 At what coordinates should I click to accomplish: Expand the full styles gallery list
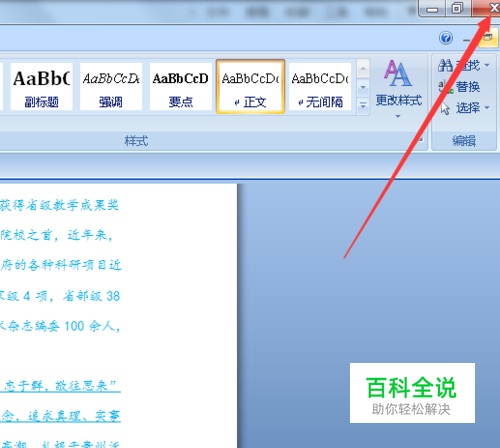coord(363,106)
